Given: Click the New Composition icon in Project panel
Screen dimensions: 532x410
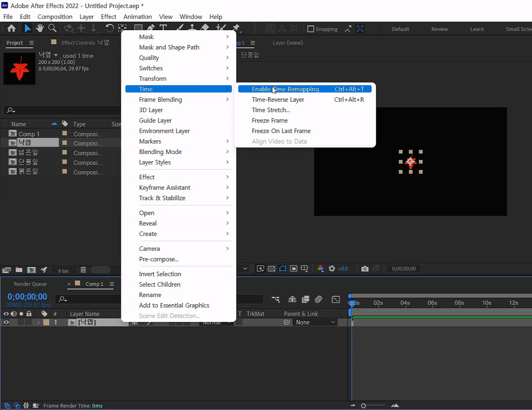Looking at the screenshot, I should point(31,270).
